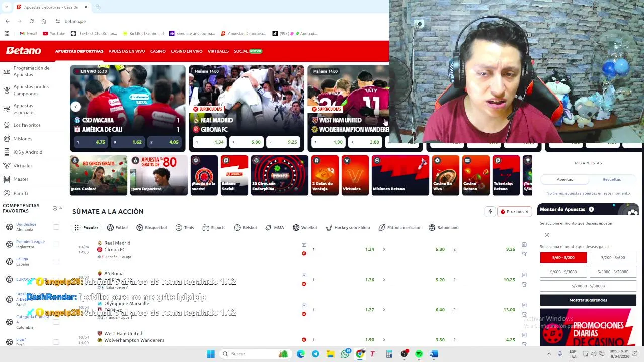Open live stream icon for Real Madrid match
This screenshot has width=644, height=362.
304,245
